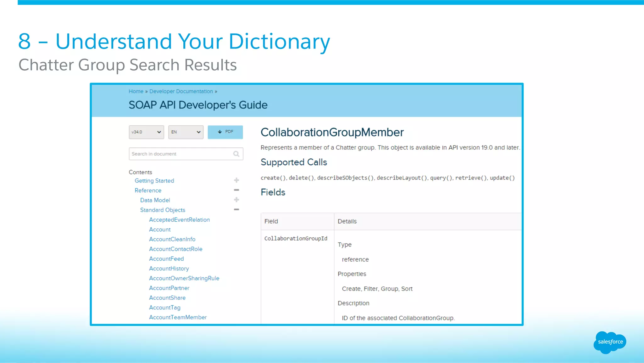Image resolution: width=644 pixels, height=363 pixels.
Task: Open the AccountShare object page
Action: pos(167,298)
